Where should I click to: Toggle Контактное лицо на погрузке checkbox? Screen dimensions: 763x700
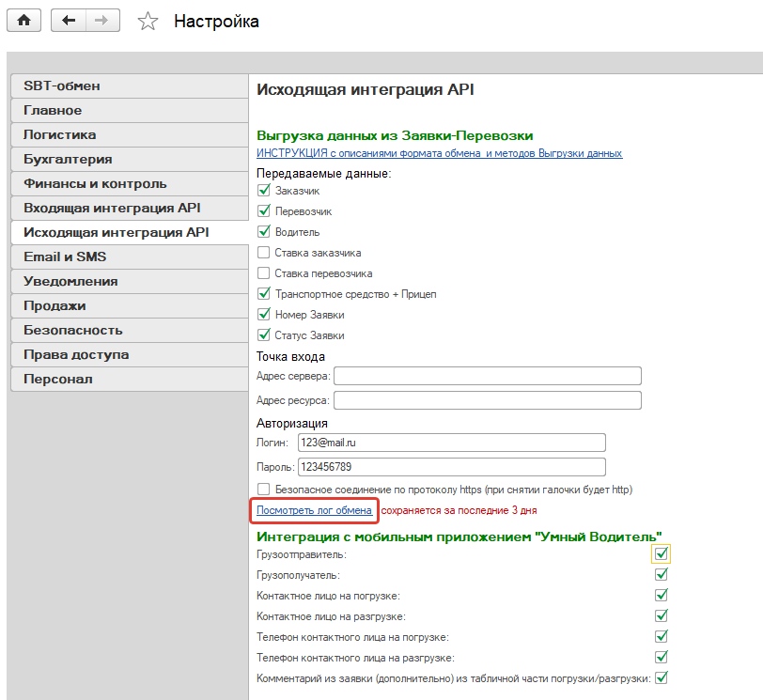click(662, 596)
